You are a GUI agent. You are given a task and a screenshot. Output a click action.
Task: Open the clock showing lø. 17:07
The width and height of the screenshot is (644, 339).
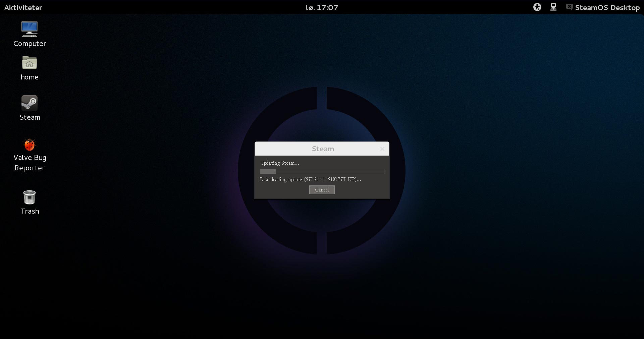(322, 7)
